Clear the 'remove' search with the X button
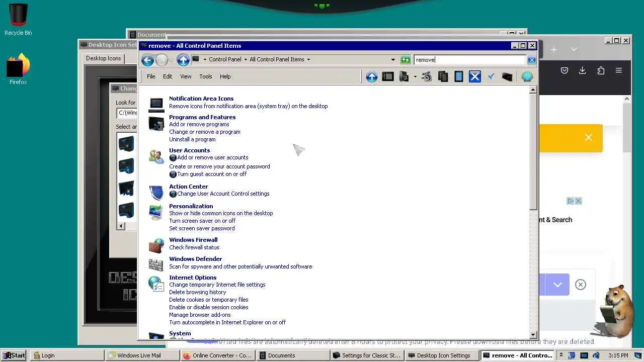This screenshot has height=362, width=644. point(531,60)
